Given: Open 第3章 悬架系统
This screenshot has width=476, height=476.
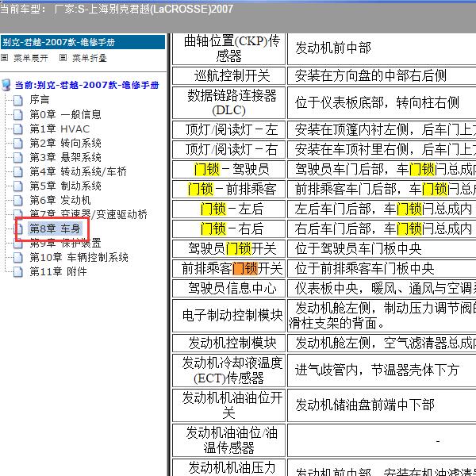Looking at the screenshot, I should [65, 157].
